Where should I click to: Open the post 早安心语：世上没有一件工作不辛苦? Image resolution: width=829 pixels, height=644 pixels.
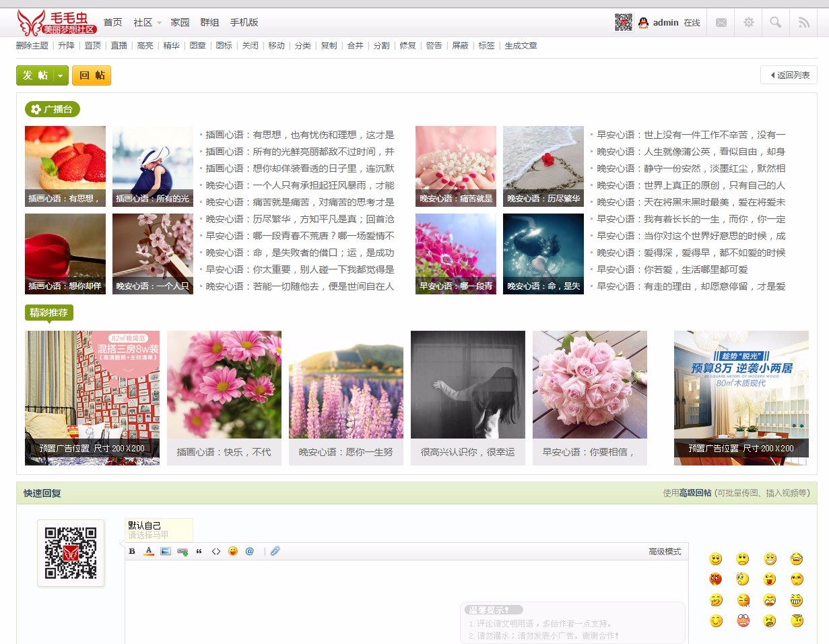tap(692, 135)
